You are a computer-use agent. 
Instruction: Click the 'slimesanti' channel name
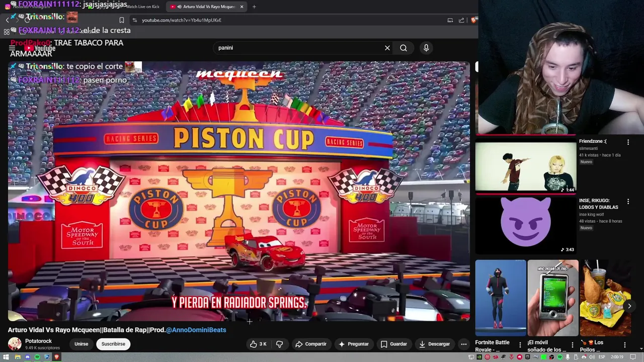(590, 148)
